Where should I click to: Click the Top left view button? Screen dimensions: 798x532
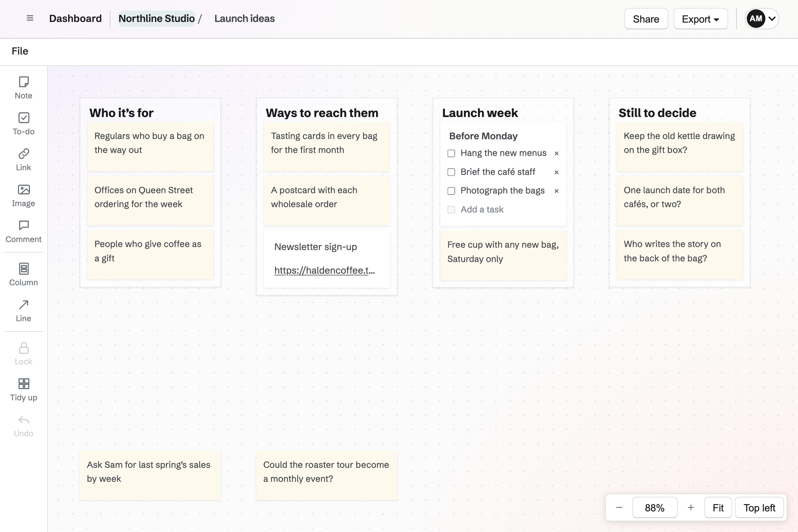[759, 508]
